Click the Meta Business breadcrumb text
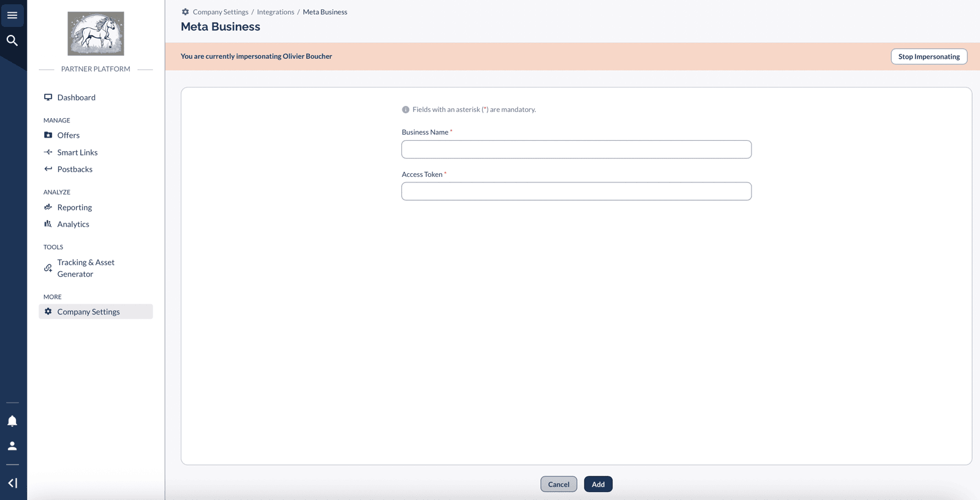Image resolution: width=980 pixels, height=500 pixels. click(325, 12)
